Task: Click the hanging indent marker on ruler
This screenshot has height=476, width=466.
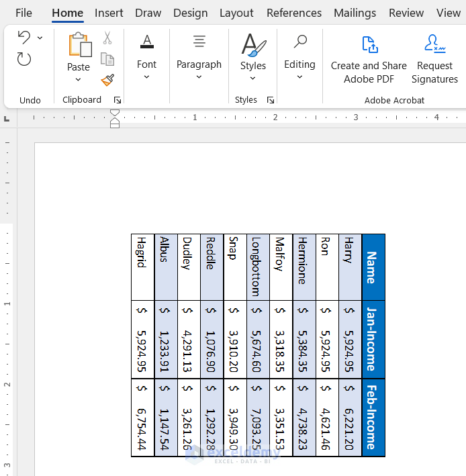Action: point(115,122)
